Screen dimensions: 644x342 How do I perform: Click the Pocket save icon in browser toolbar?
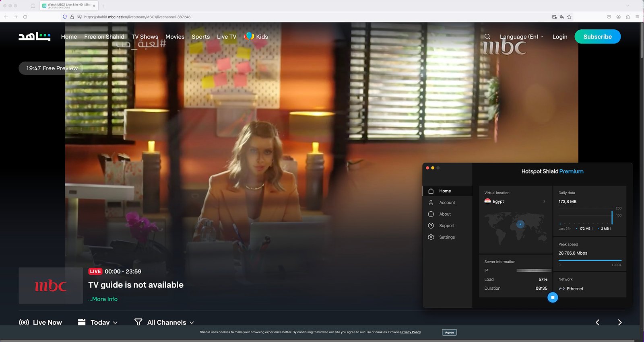[609, 17]
